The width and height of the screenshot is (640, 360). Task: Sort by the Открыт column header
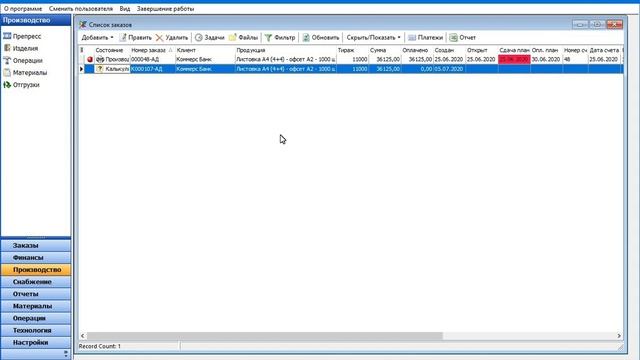pos(482,50)
